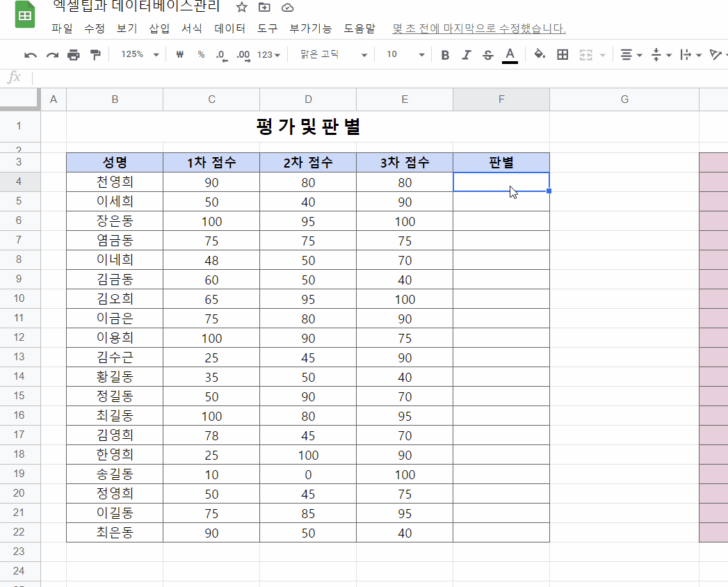Click the document title text
Image resolution: width=728 pixels, height=587 pixels.
point(136,6)
